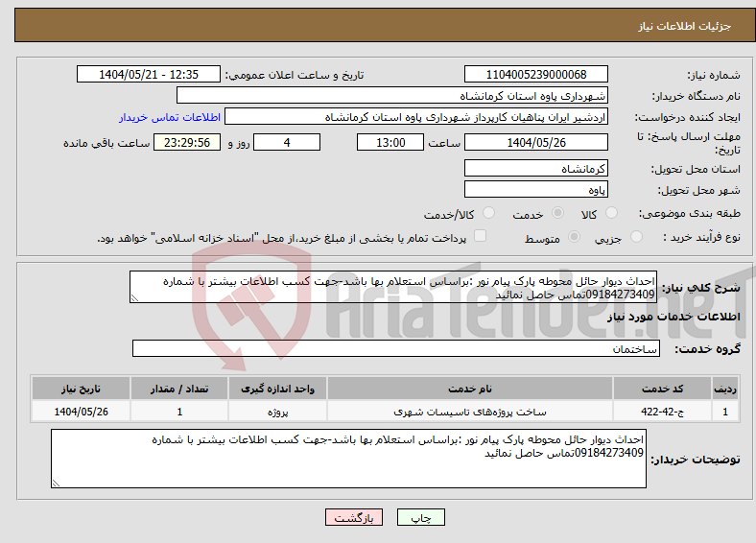Click the شرح کلی نیاز description textarea
Screen dimensions: 756x543
[x=393, y=287]
